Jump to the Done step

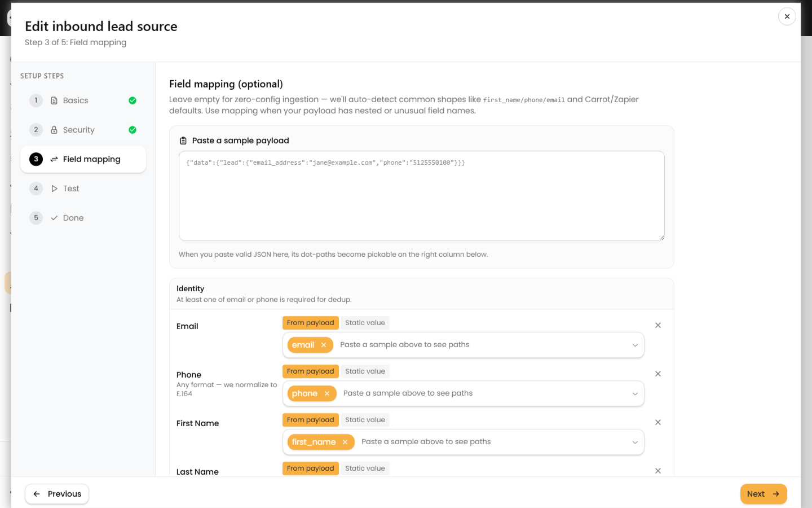(x=83, y=218)
